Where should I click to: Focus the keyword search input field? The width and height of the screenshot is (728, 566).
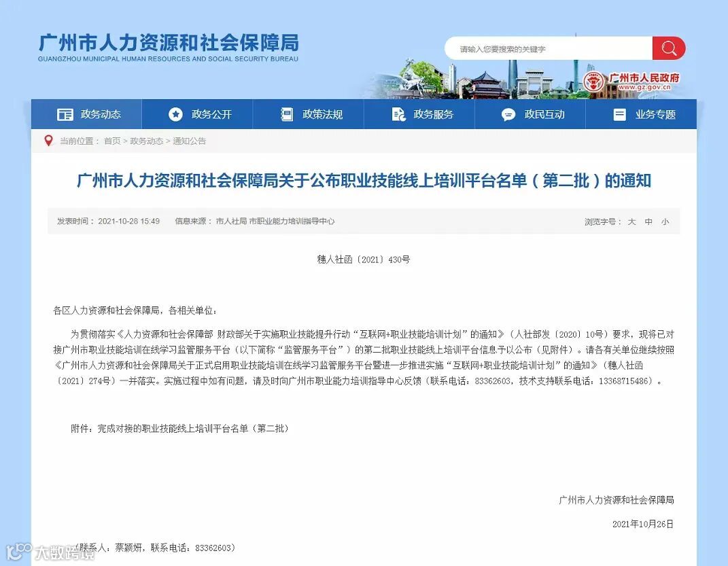[x=549, y=48]
